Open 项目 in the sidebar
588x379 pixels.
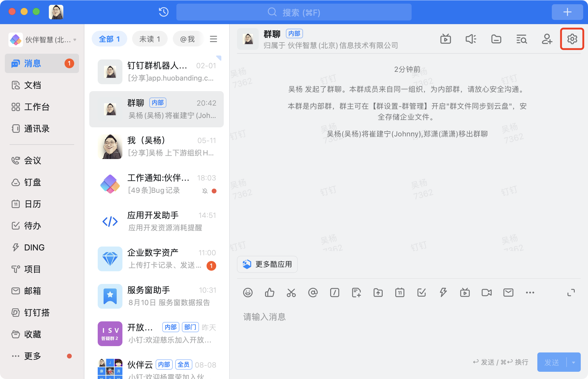click(42, 269)
